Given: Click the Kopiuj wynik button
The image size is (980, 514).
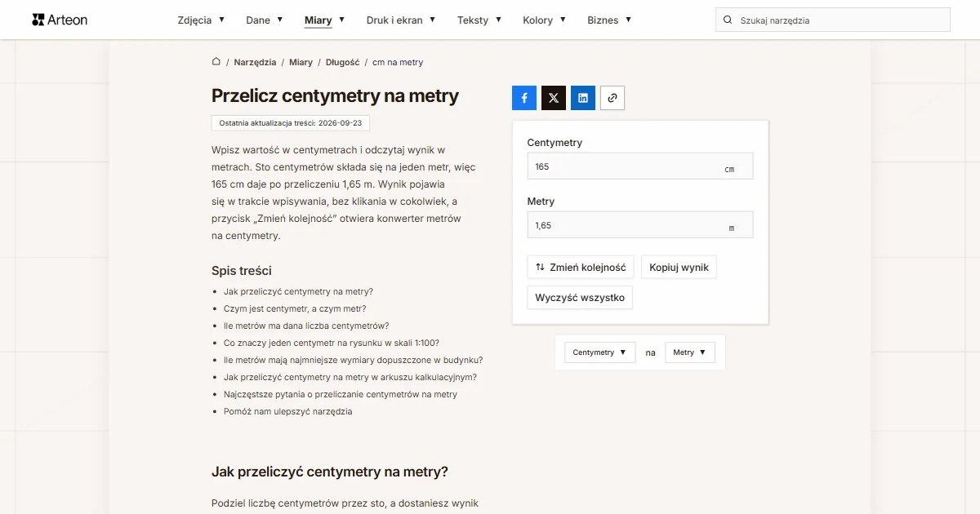Looking at the screenshot, I should click(x=679, y=268).
